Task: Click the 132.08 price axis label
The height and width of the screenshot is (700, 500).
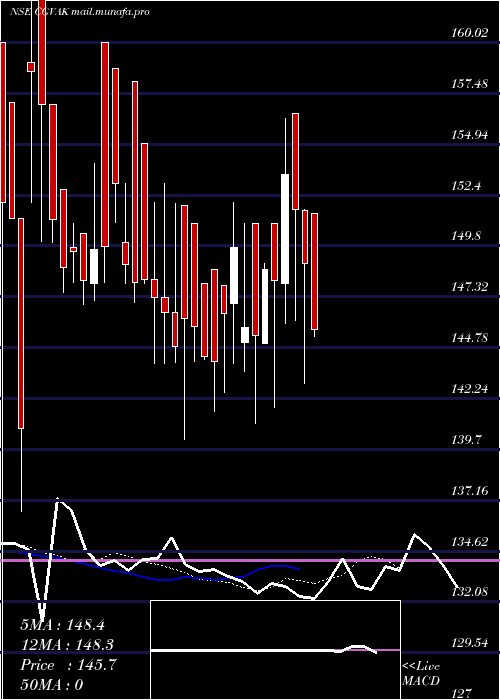Action: (x=470, y=592)
